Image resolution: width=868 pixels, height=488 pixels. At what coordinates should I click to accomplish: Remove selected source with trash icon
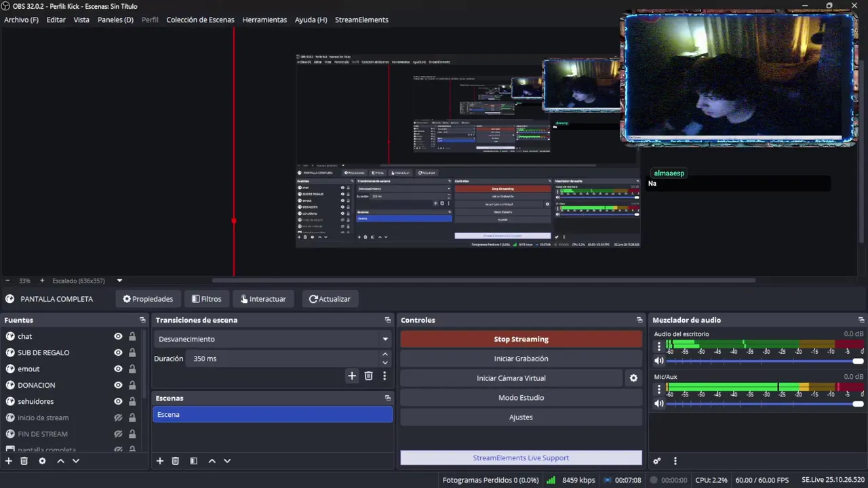point(24,461)
